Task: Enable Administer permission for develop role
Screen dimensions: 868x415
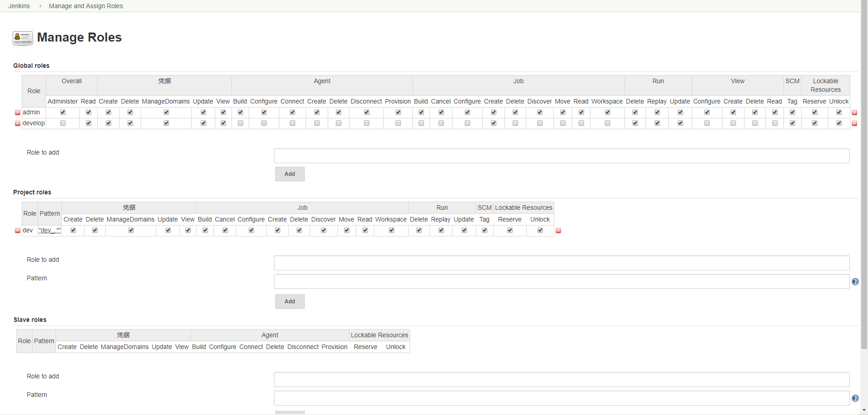Action: (x=63, y=123)
